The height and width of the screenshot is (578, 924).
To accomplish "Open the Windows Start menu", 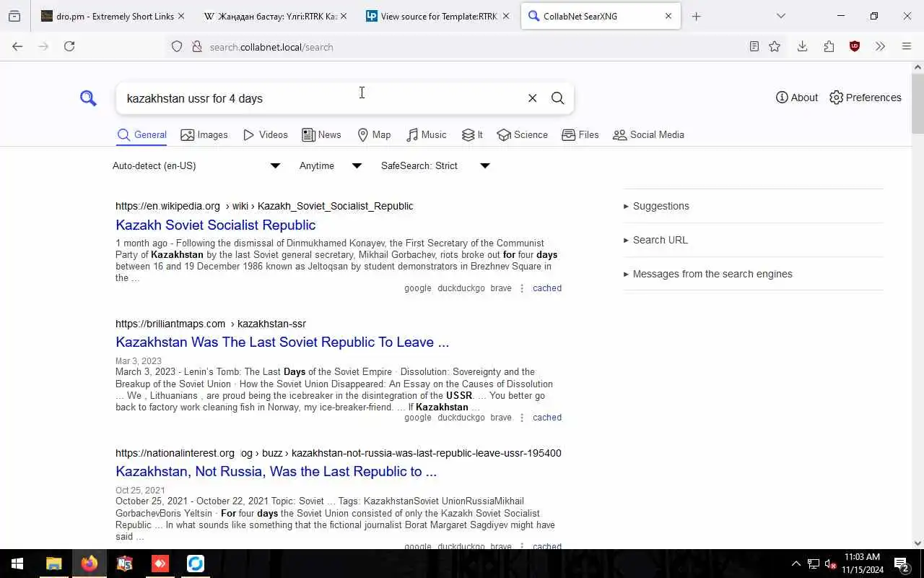I will pyautogui.click(x=17, y=564).
